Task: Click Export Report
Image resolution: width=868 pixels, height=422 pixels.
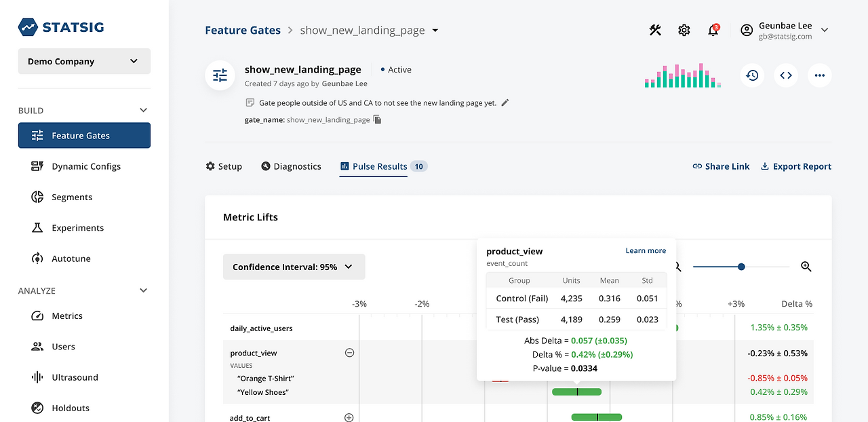Action: click(x=795, y=166)
